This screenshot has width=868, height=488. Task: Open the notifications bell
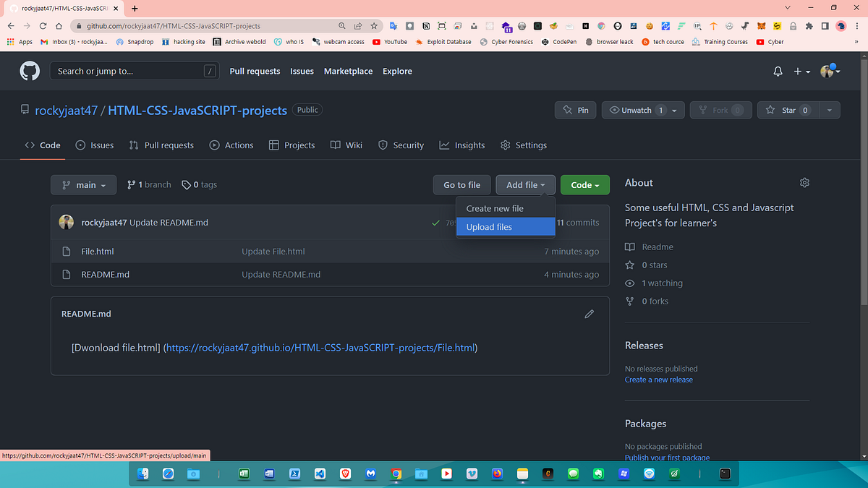(777, 71)
